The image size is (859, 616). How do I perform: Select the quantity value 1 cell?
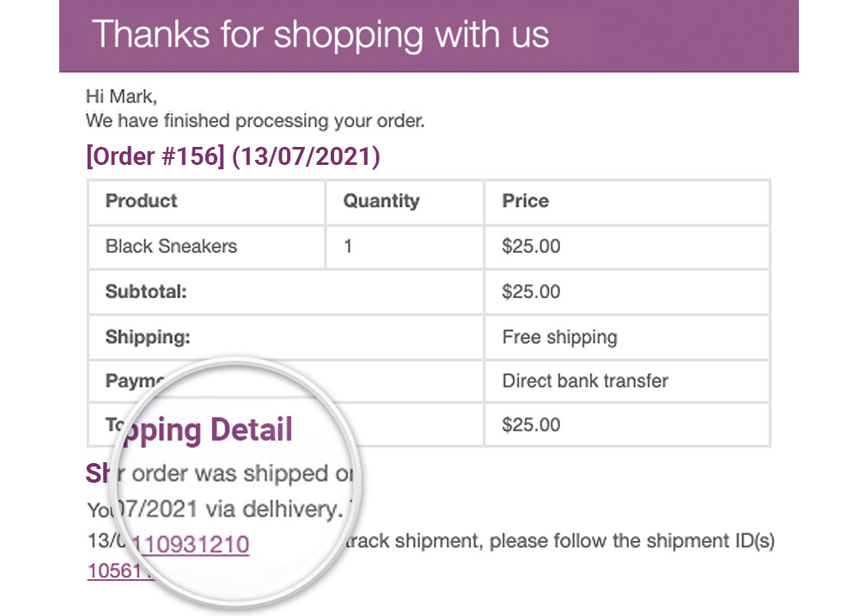coord(405,247)
